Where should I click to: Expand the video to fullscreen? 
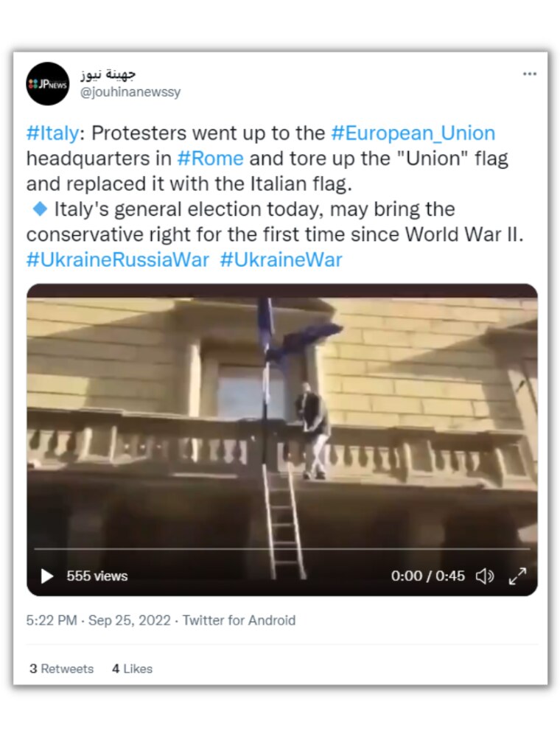518,576
